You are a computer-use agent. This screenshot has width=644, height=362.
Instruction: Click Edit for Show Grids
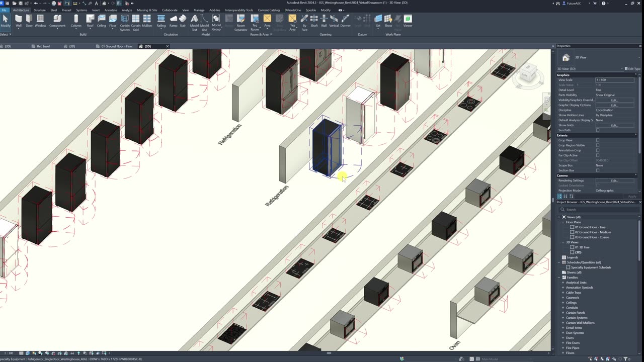pyautogui.click(x=614, y=125)
